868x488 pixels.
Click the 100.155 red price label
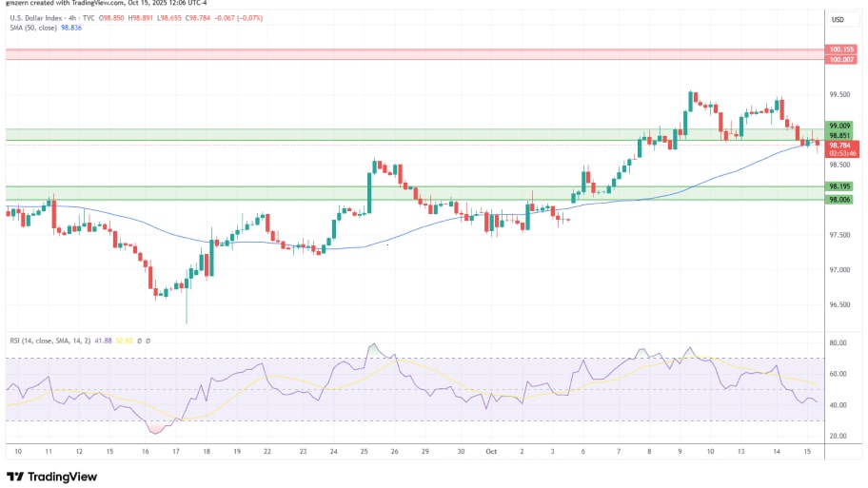[x=840, y=49]
